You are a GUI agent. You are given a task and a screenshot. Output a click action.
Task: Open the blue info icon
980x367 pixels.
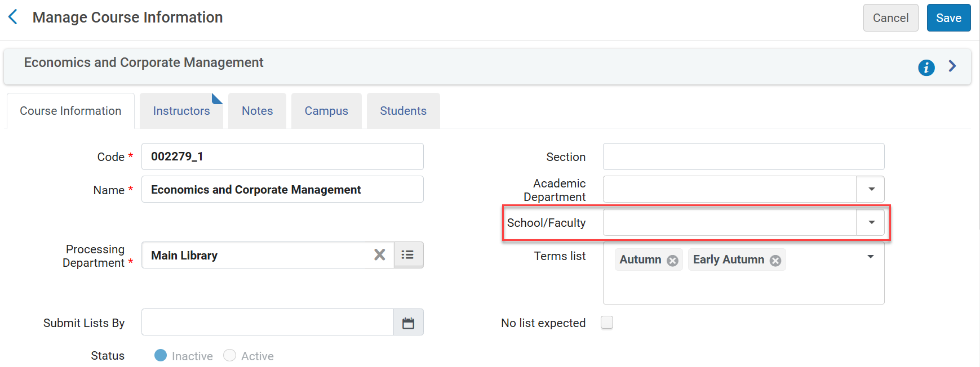tap(926, 68)
